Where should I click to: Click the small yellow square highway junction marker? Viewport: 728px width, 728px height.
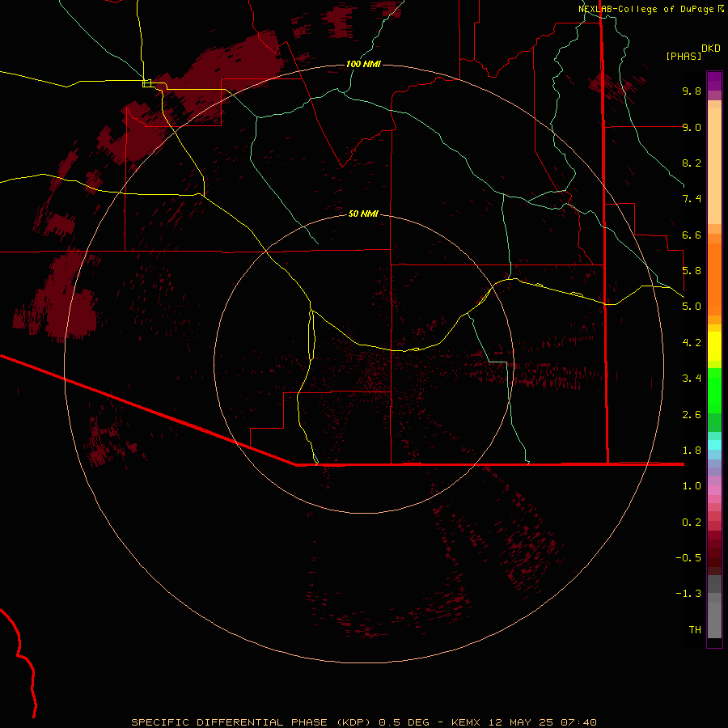pos(146,83)
